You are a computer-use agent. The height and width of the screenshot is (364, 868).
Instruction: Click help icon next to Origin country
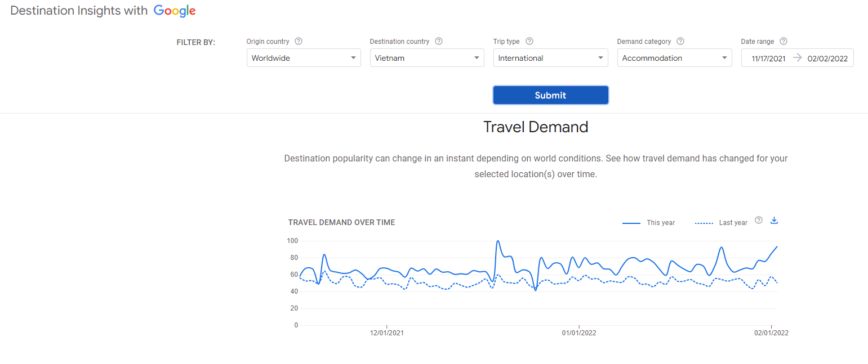tap(299, 41)
